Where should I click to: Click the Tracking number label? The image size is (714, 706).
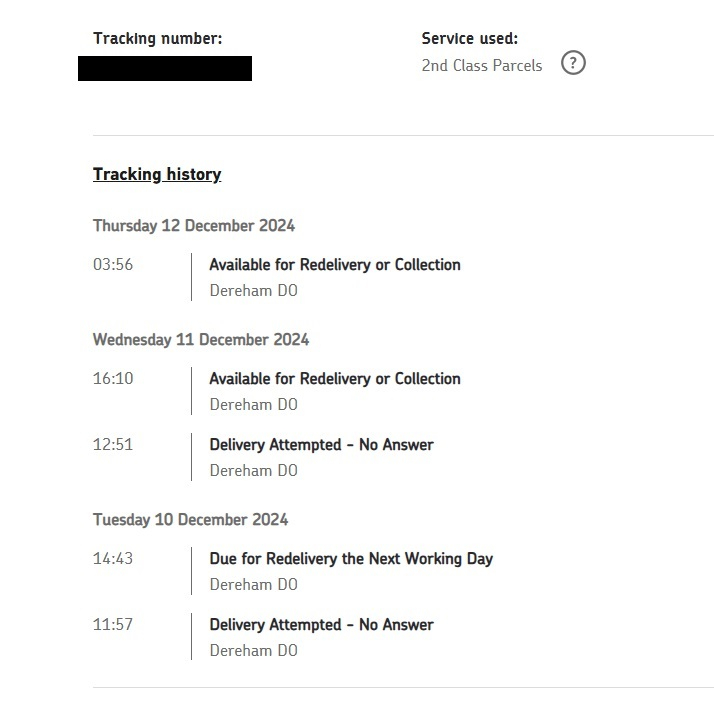(158, 39)
